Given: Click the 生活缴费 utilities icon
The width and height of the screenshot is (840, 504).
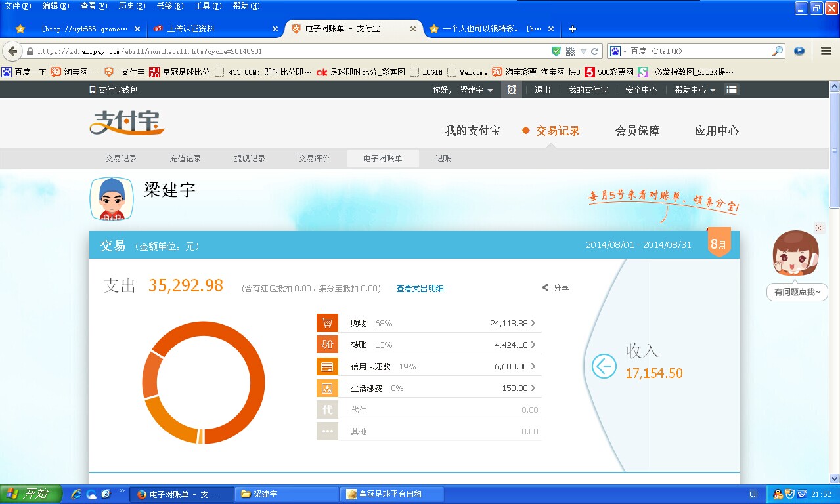Looking at the screenshot, I should coord(327,388).
